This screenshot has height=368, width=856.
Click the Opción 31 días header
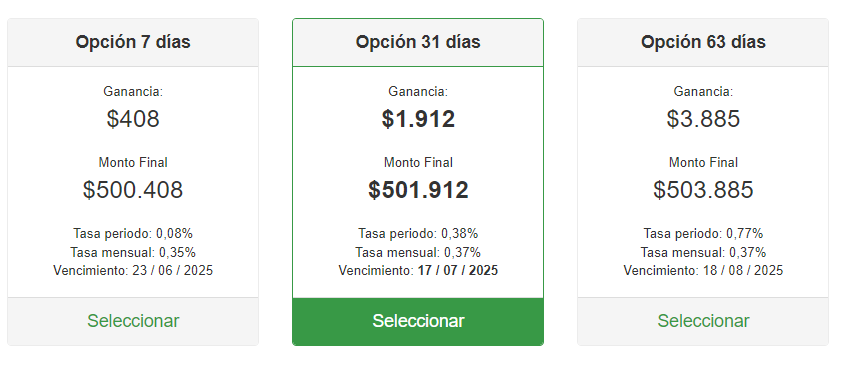point(418,42)
